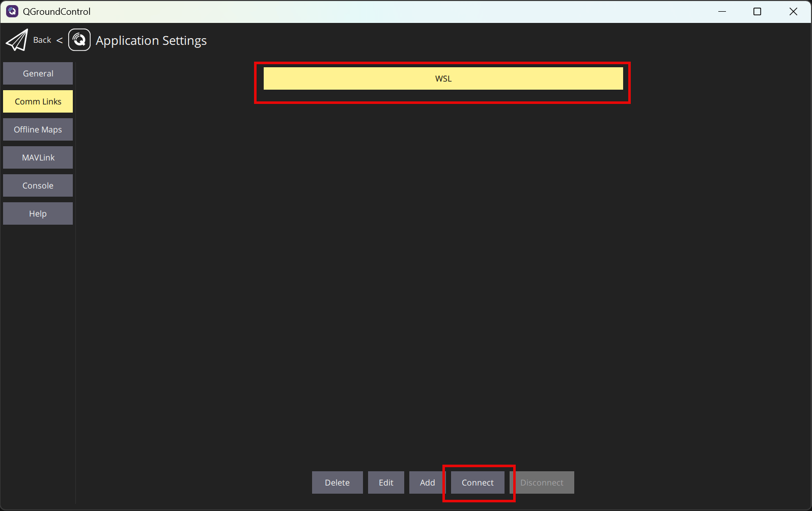Image resolution: width=812 pixels, height=511 pixels.
Task: Open the General settings tab
Action: 38,73
